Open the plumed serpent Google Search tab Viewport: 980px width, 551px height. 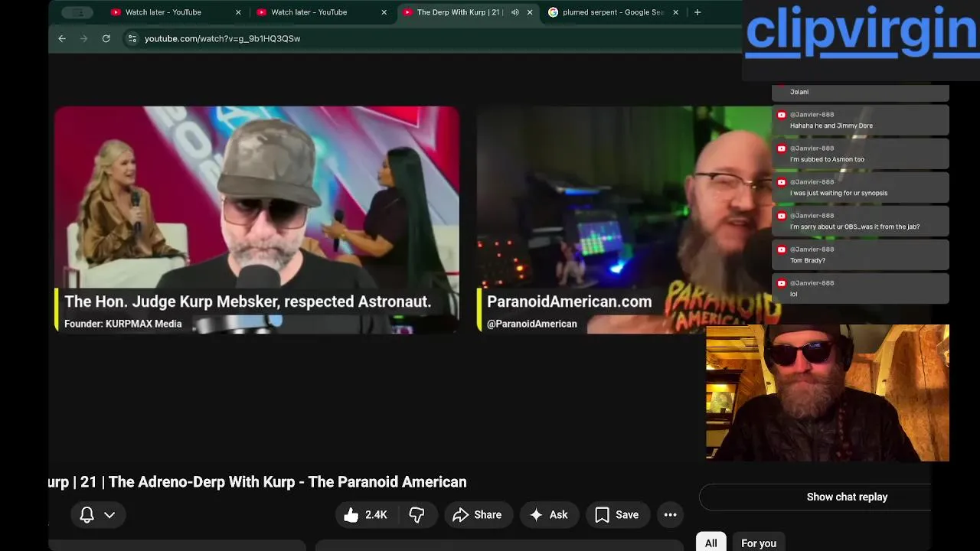tap(612, 12)
